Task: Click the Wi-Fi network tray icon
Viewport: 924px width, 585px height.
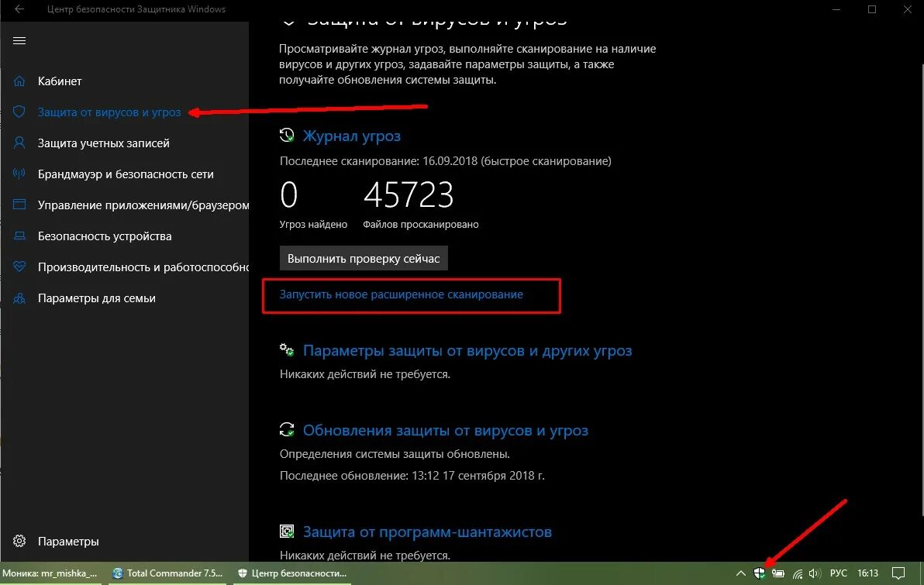Action: pos(798,573)
